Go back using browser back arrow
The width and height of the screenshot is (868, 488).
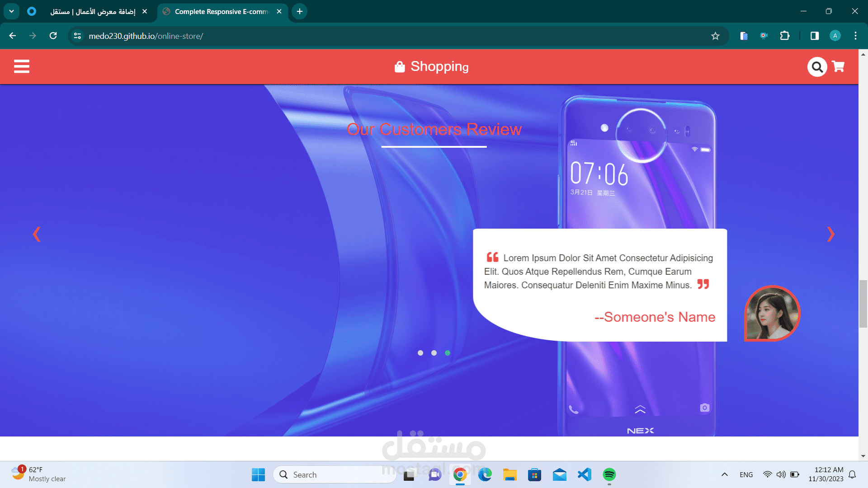(13, 36)
